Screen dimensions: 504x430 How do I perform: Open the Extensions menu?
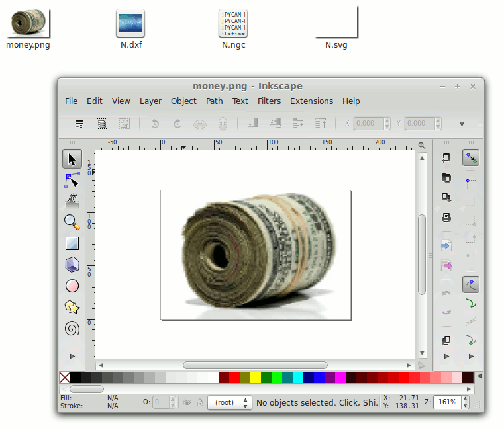click(x=311, y=101)
